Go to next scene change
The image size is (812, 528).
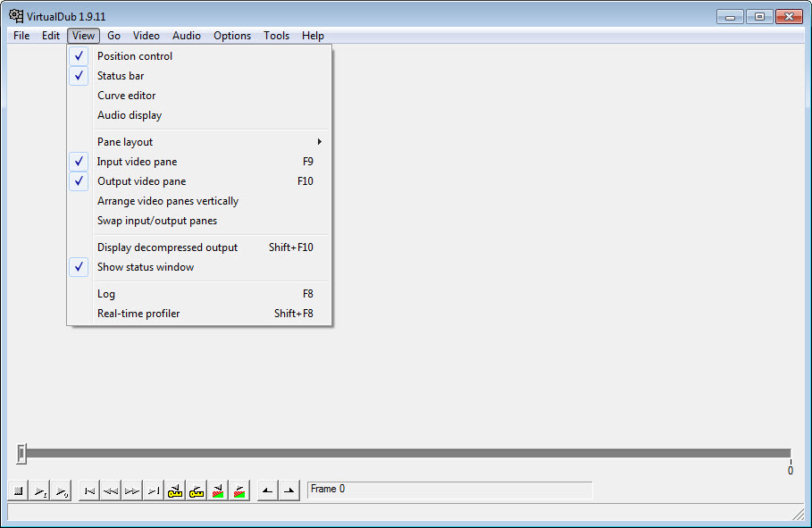pyautogui.click(x=239, y=490)
